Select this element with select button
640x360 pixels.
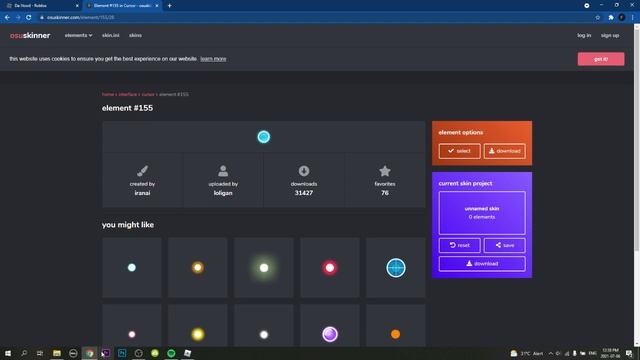(460, 151)
